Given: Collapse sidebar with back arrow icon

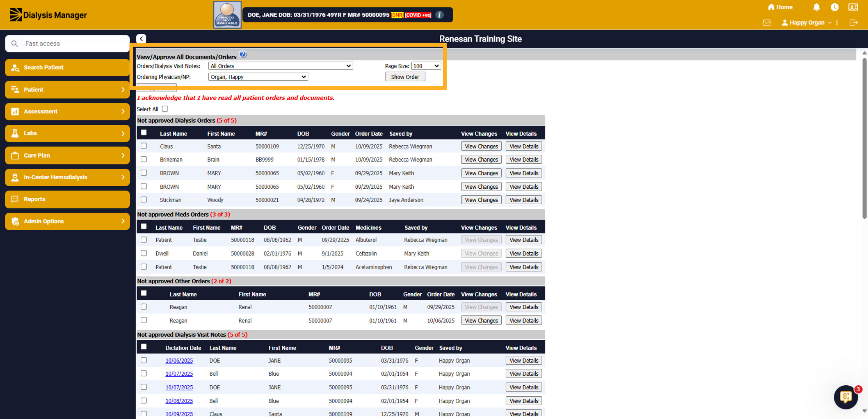Looking at the screenshot, I should (x=141, y=39).
